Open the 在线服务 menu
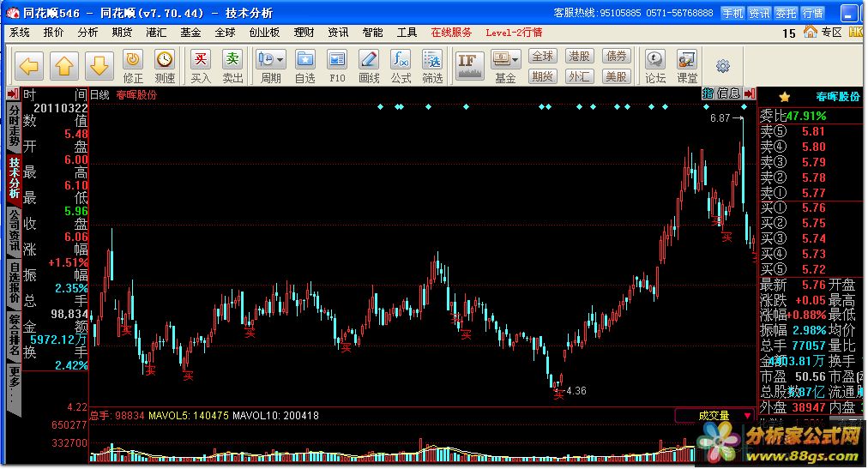This screenshot has width=868, height=469. pyautogui.click(x=451, y=33)
